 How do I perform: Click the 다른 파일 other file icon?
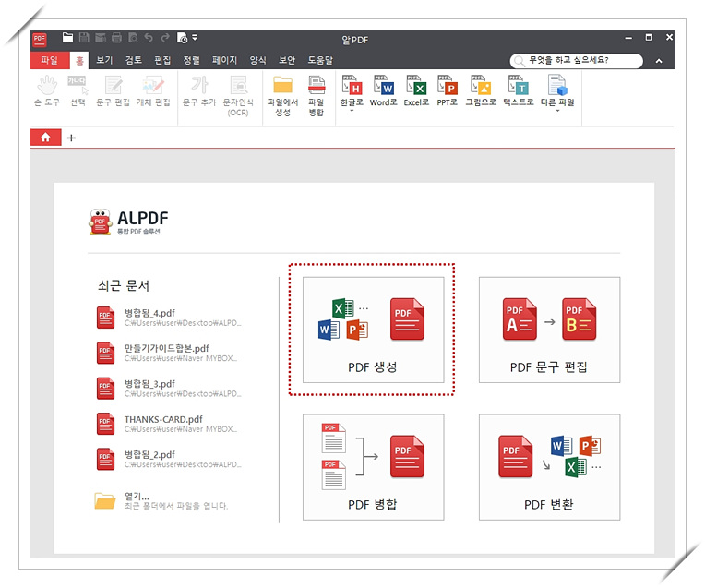point(557,91)
